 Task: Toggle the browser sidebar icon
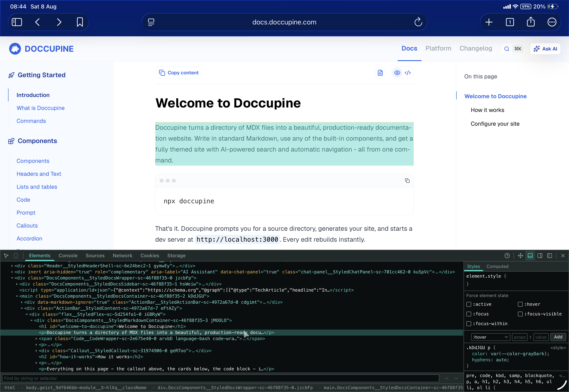tap(17, 22)
